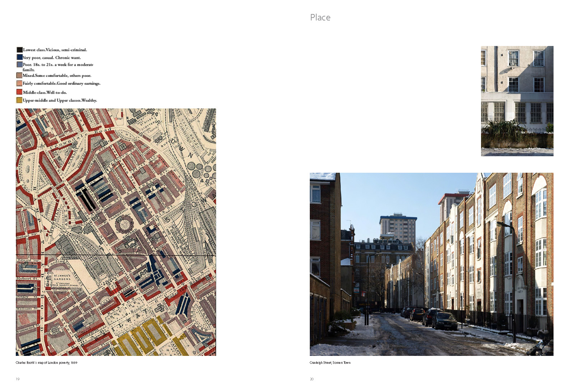
Task: Click 'Mixed.Some comfortable, others poor.' text
Action: [x=57, y=76]
